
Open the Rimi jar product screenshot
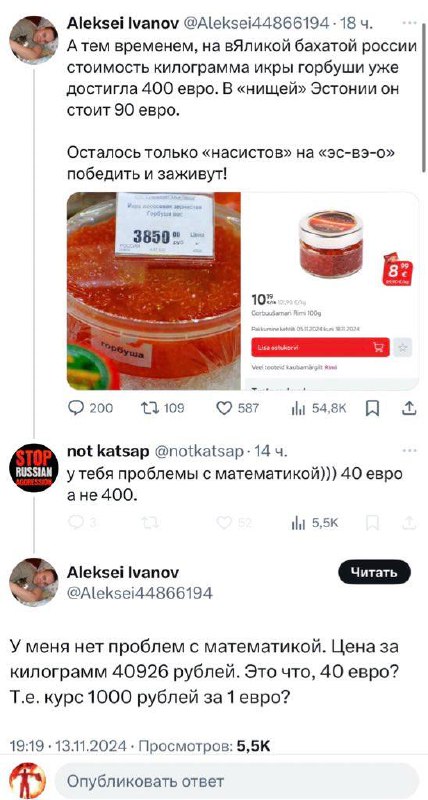pos(331,291)
